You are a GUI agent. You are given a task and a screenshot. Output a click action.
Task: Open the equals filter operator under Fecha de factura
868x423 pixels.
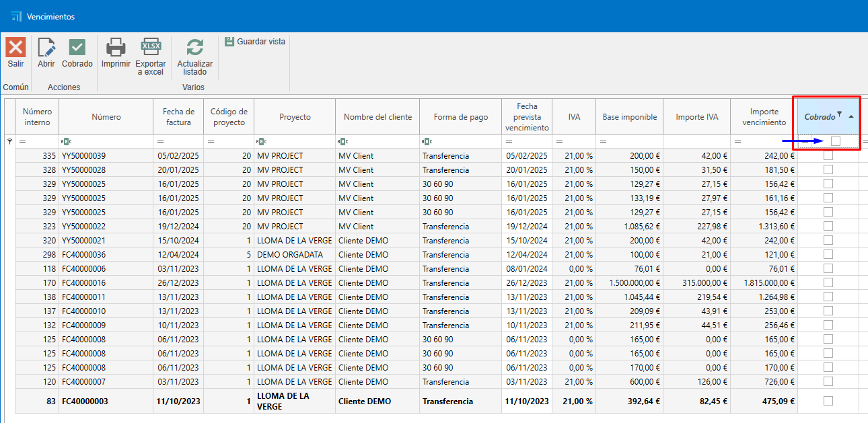(161, 141)
